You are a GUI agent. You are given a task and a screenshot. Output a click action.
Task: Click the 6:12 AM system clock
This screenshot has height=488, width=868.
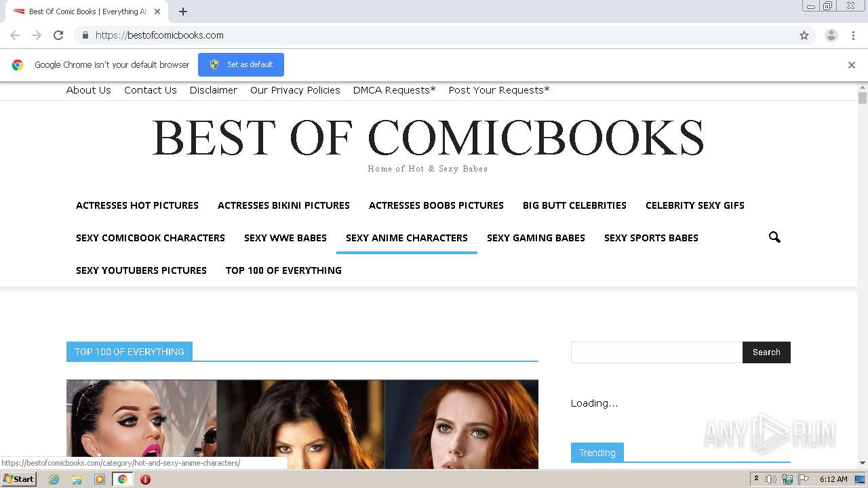click(x=833, y=479)
